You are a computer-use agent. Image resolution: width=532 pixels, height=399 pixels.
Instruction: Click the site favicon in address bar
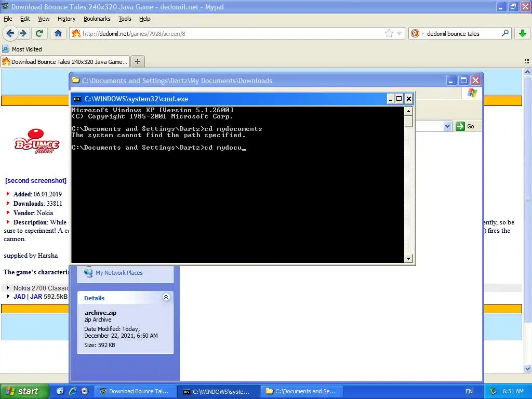[76, 33]
